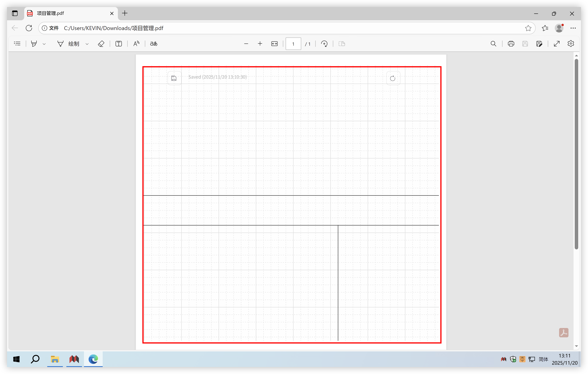Start the read aloud feature
This screenshot has width=588, height=374.
click(x=136, y=44)
